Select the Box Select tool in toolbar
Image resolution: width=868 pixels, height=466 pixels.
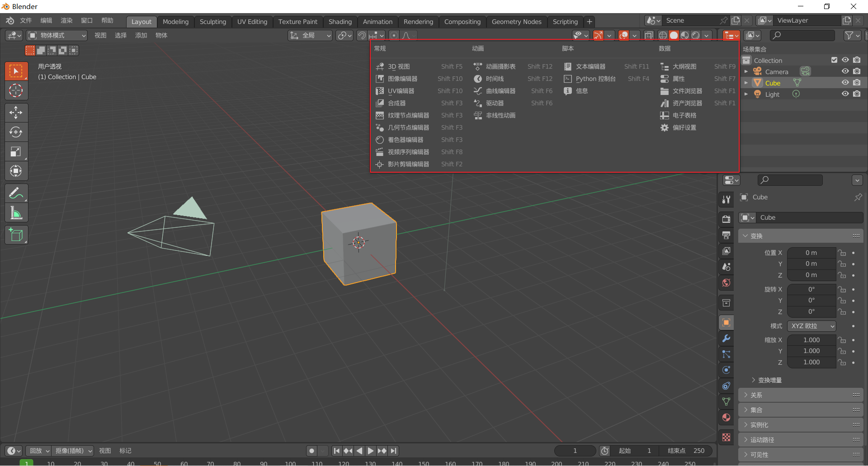tap(16, 71)
